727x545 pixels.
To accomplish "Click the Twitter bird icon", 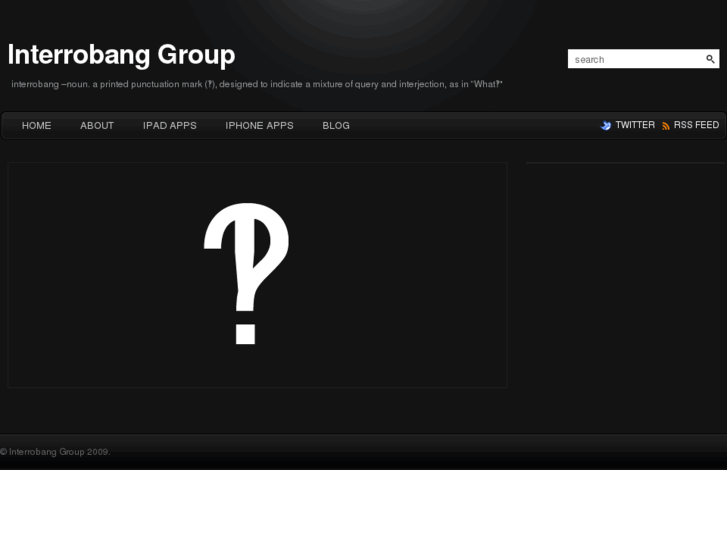I will (606, 126).
